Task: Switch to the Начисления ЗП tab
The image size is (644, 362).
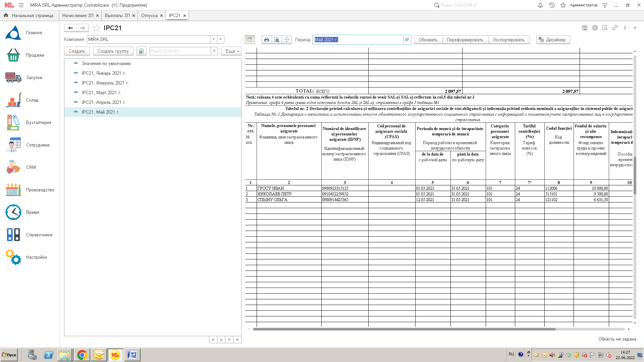Action: 77,16
